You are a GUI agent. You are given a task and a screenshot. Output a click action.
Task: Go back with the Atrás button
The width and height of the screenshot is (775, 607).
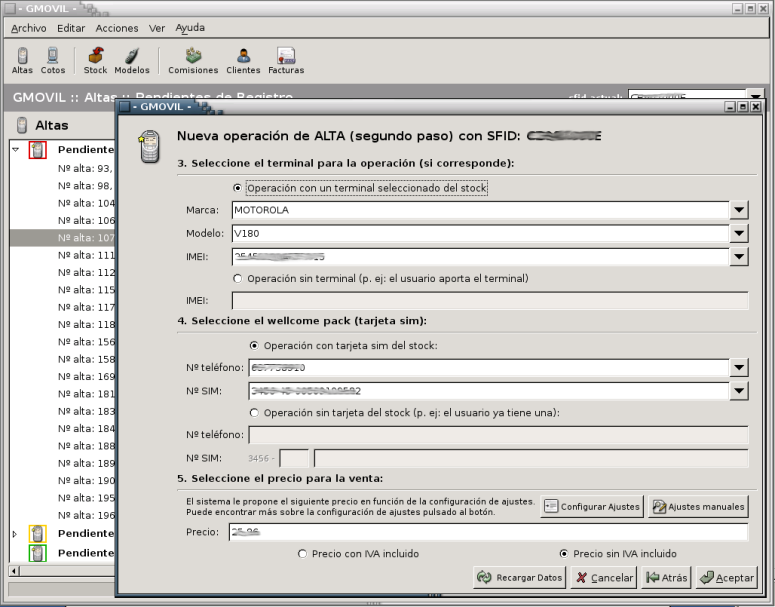point(666,578)
